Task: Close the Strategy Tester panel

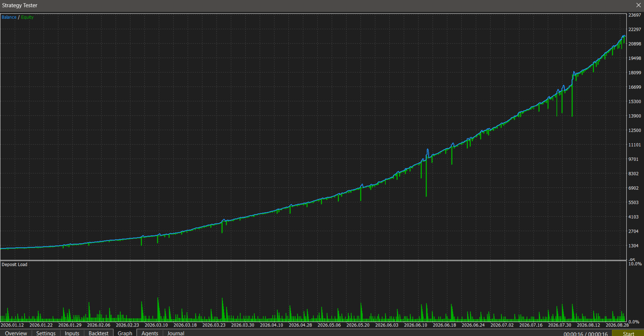Action: coord(639,5)
